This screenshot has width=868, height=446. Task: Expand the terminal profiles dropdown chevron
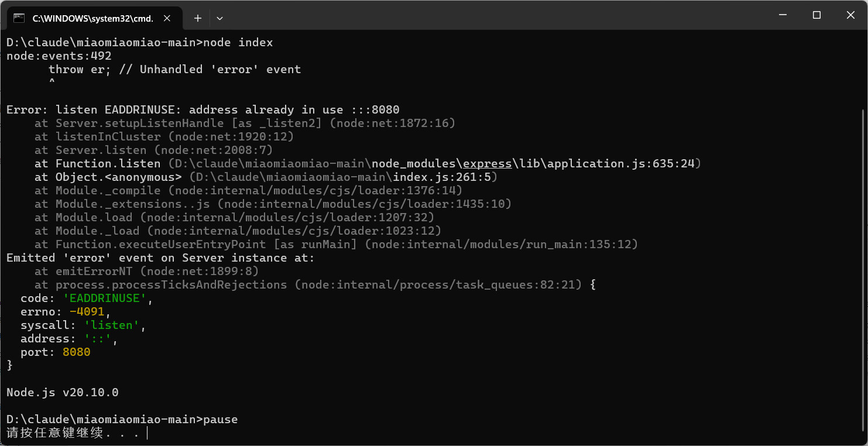219,18
